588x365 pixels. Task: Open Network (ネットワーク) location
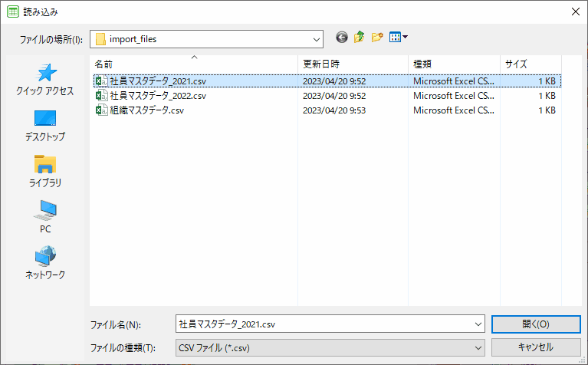click(x=45, y=262)
